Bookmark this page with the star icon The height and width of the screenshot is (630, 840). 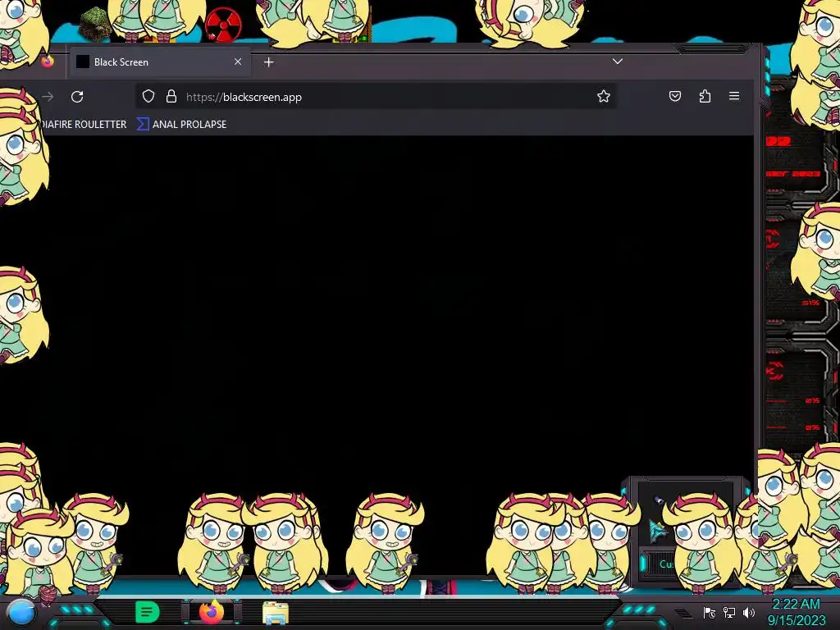604,97
